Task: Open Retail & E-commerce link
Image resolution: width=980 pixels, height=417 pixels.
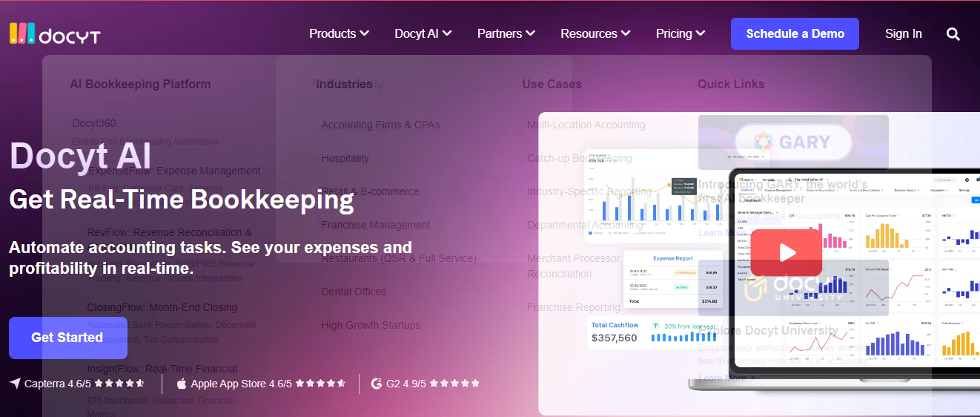Action: coord(370,191)
